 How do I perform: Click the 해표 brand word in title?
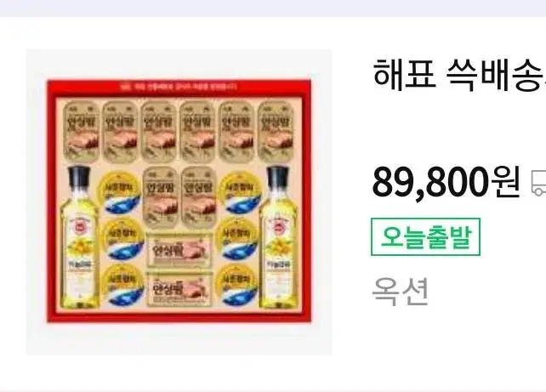click(x=404, y=75)
